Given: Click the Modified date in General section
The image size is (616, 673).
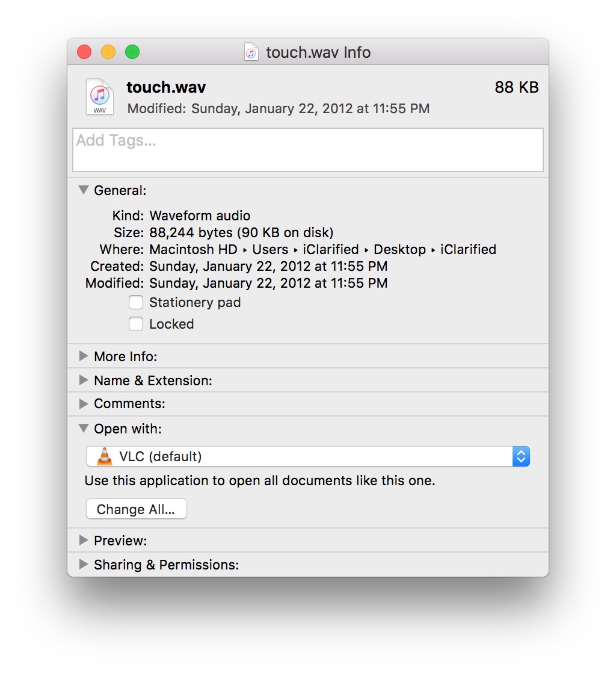Looking at the screenshot, I should 268,284.
